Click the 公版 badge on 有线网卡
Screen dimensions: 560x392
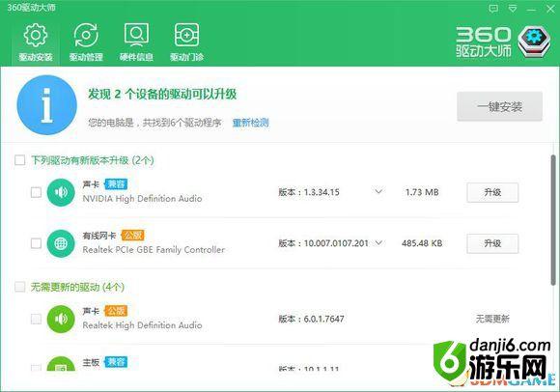point(132,236)
